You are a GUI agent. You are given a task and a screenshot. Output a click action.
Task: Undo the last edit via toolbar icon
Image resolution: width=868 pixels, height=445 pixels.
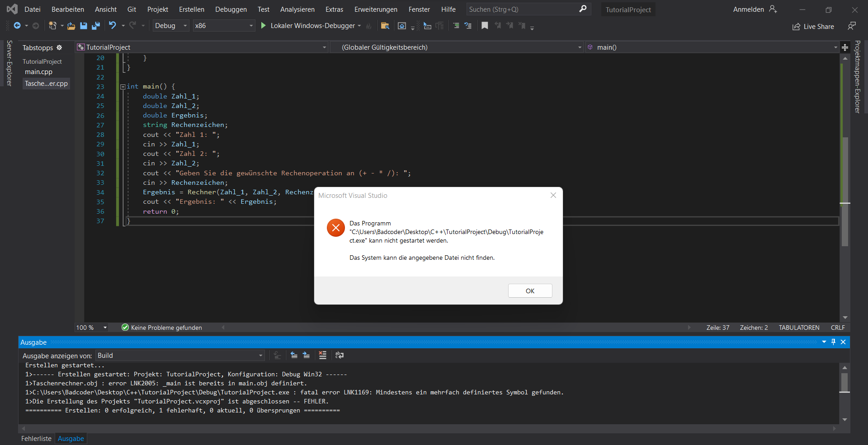coord(113,26)
